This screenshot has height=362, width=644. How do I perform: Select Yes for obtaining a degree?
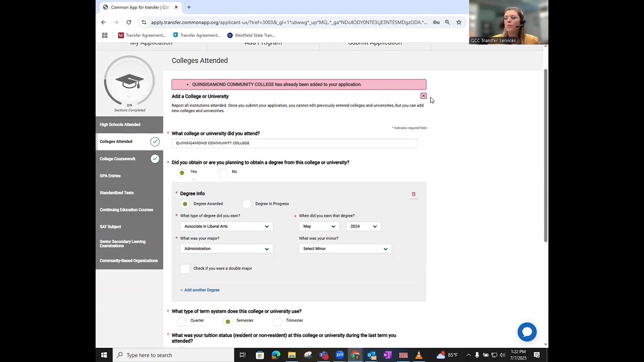(182, 172)
